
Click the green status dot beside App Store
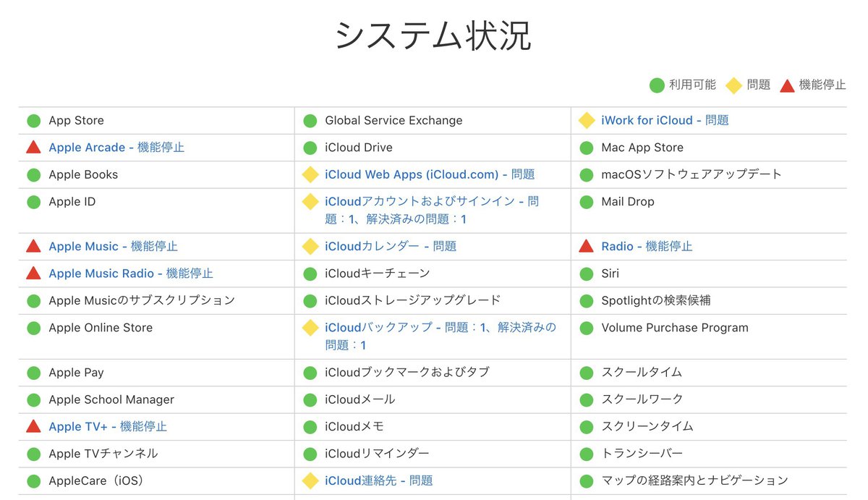(33, 121)
